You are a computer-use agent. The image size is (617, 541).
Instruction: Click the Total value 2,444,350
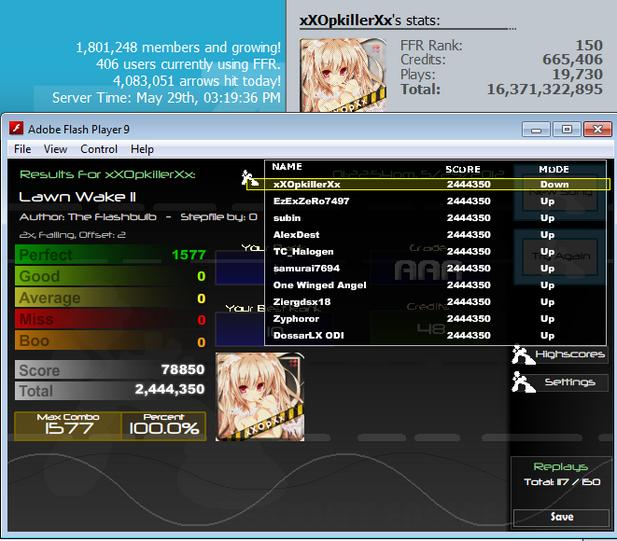(x=170, y=390)
